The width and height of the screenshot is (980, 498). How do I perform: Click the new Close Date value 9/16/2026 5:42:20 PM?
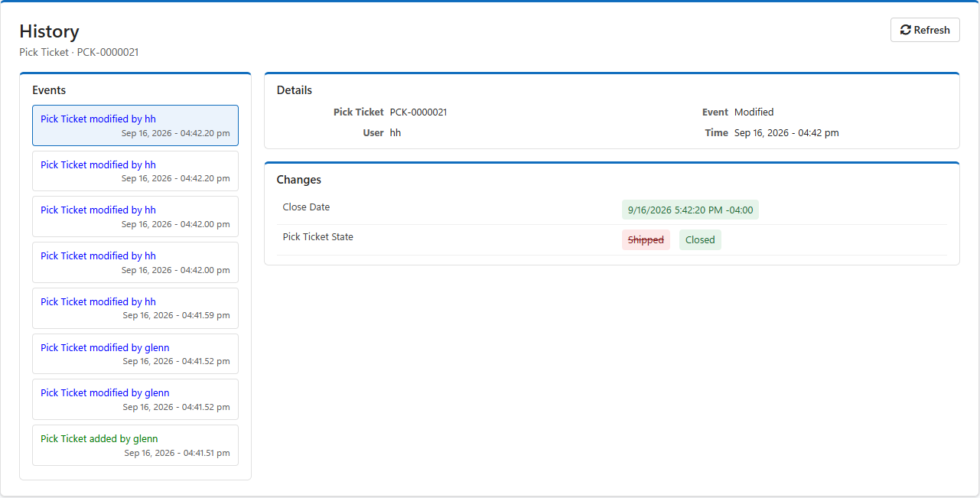click(690, 210)
